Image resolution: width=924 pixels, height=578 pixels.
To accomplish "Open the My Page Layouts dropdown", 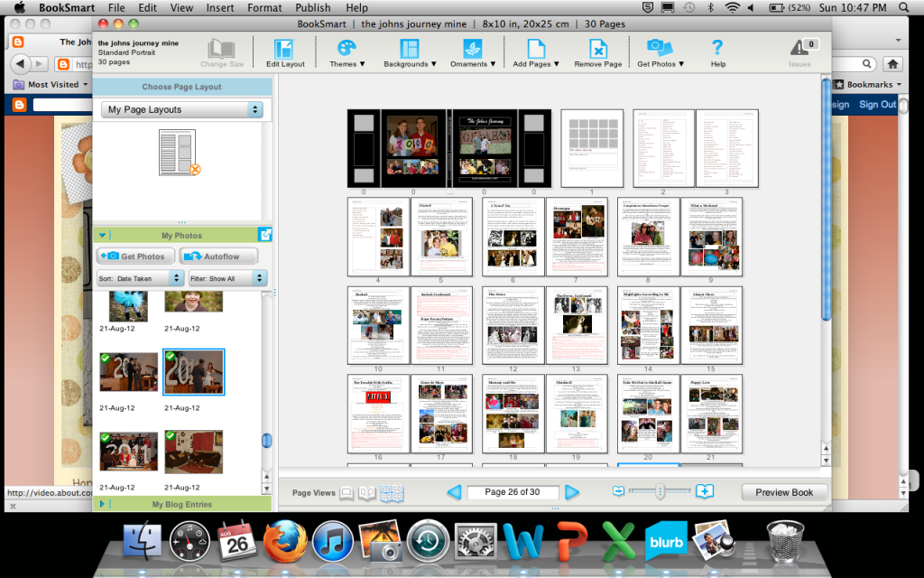I will coord(181,109).
